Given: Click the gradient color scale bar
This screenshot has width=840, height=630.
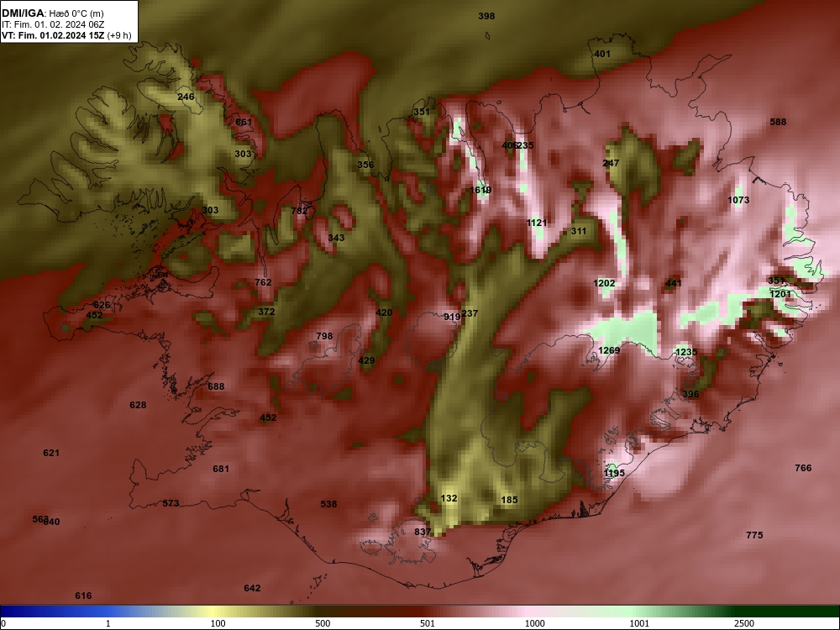Looking at the screenshot, I should [x=420, y=612].
